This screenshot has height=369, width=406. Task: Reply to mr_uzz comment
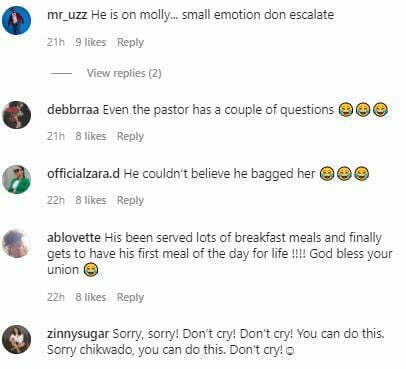pos(130,42)
